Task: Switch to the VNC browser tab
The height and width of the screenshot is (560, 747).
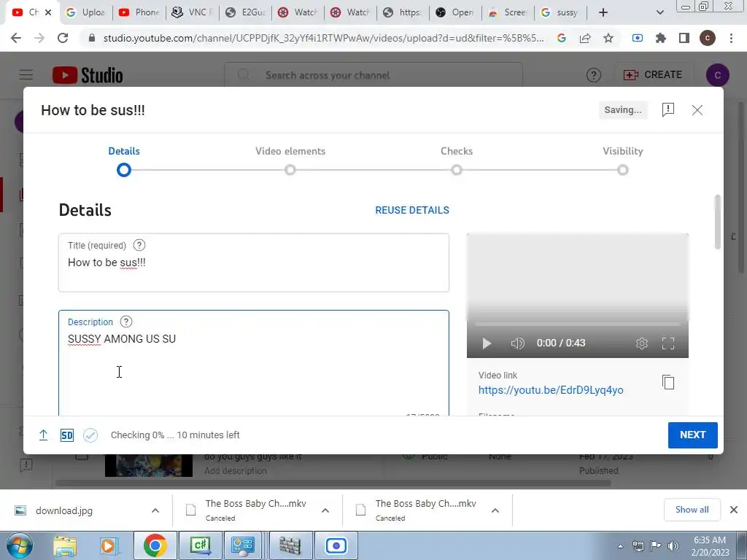Action: [192, 12]
